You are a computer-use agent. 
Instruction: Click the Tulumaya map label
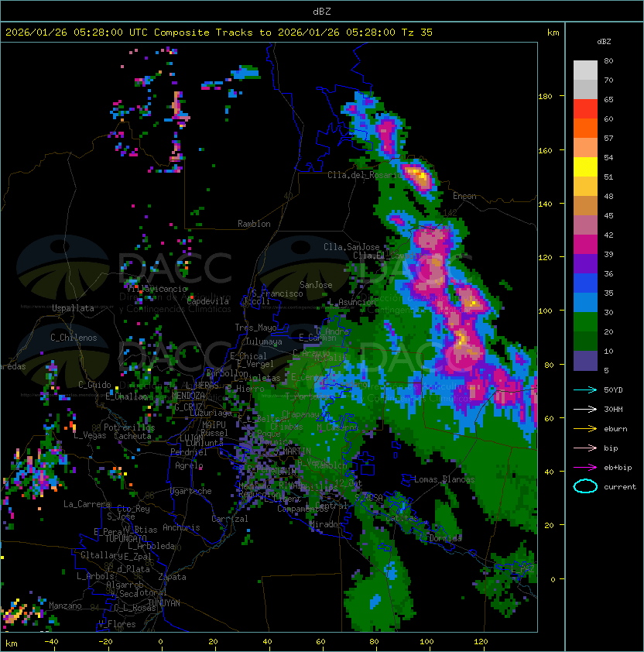pyautogui.click(x=264, y=341)
